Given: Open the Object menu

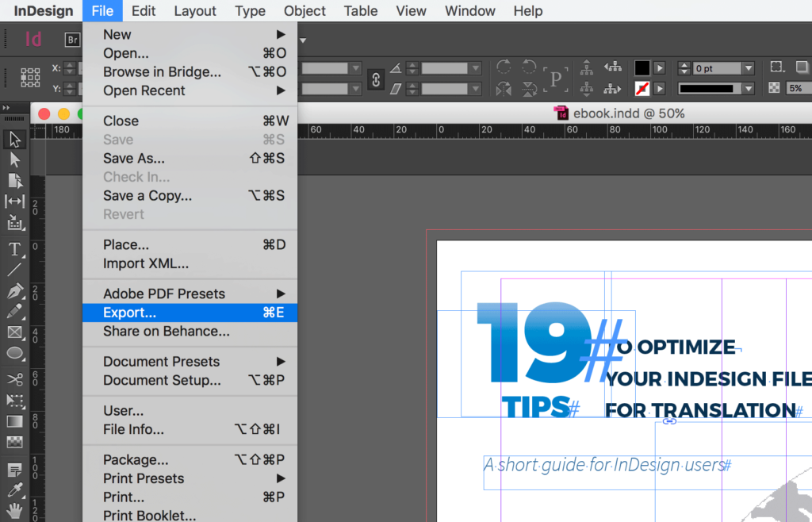Looking at the screenshot, I should point(304,11).
